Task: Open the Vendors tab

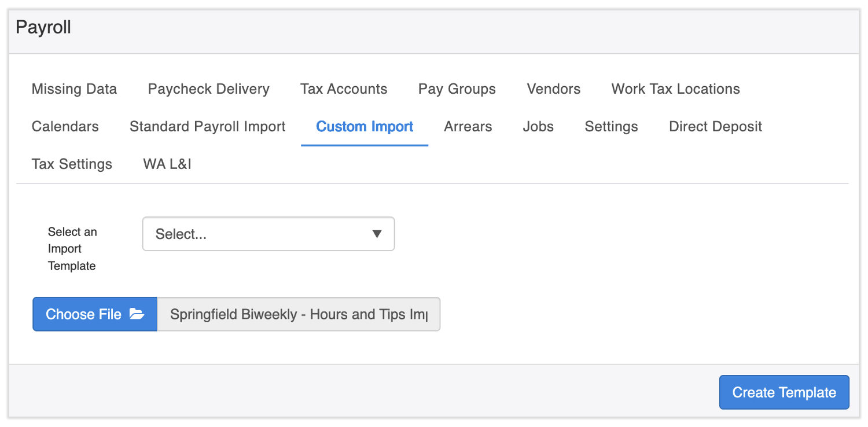Action: point(553,89)
